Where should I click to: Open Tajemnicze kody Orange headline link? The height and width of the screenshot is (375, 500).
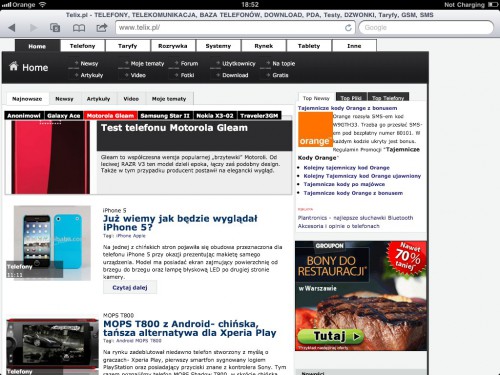click(347, 108)
